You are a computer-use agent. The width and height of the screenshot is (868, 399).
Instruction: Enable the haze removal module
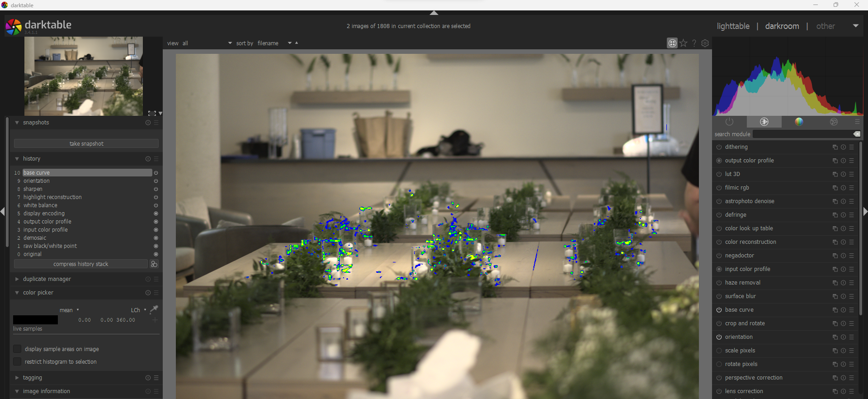(719, 283)
